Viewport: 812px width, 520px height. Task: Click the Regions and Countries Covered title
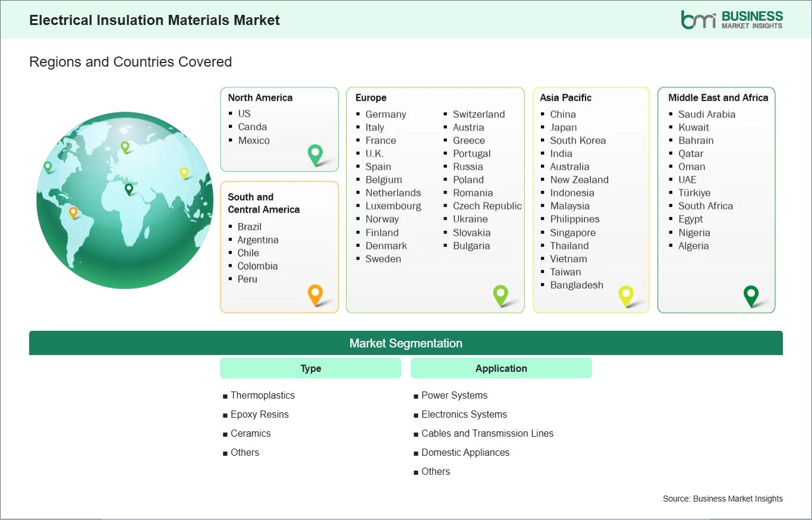click(x=130, y=61)
